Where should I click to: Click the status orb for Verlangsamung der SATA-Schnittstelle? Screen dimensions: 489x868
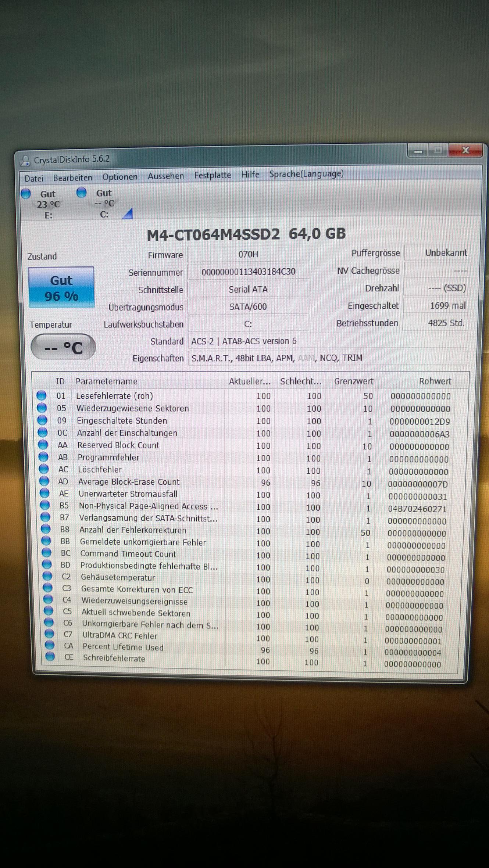point(45,517)
